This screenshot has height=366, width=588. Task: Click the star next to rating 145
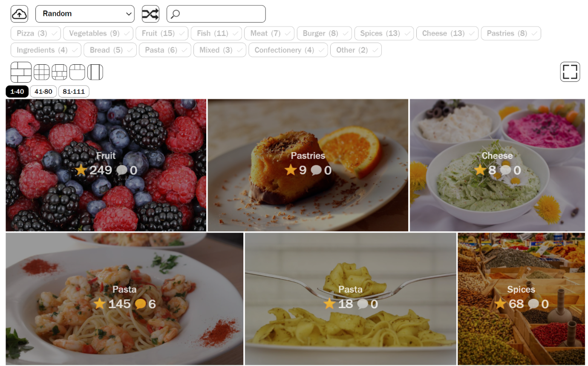tap(100, 304)
